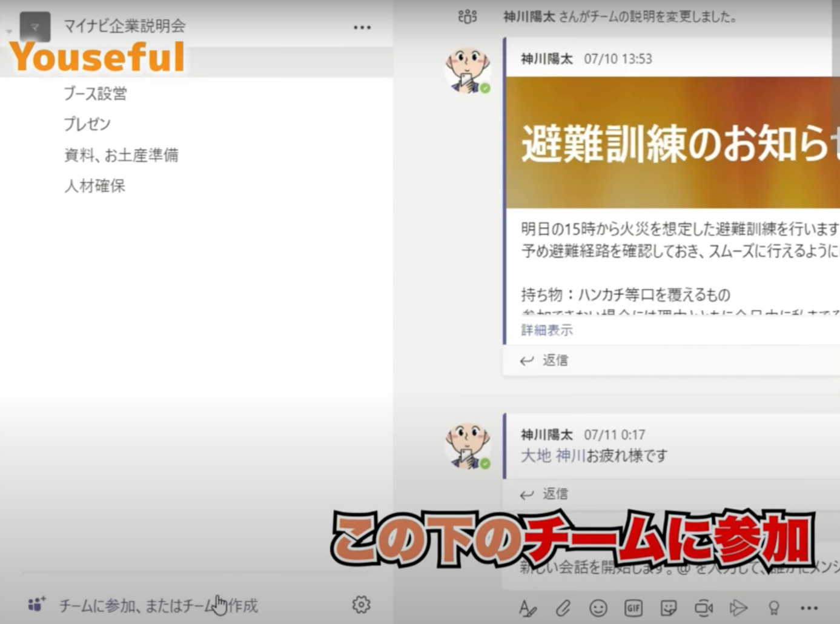Click the 07/11 0:17 timestamp

point(614,435)
